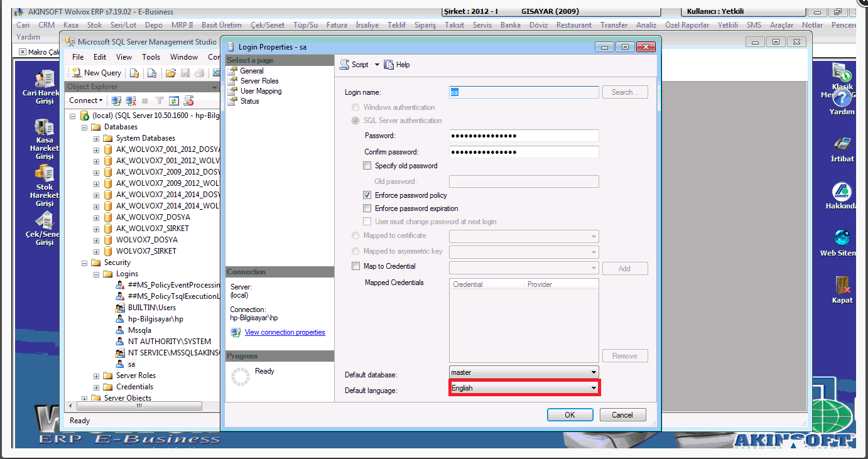Open SSMS Edit menu
The image size is (868, 459).
click(x=100, y=57)
